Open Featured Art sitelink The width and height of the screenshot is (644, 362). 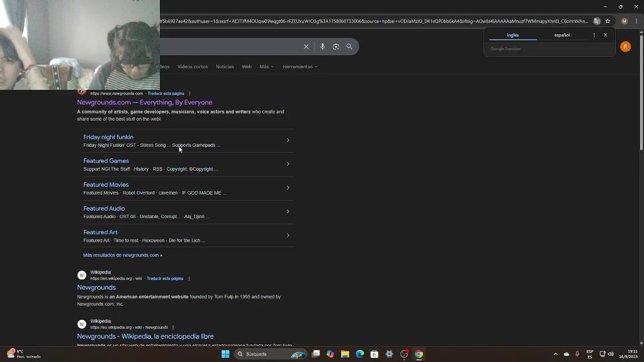[100, 232]
